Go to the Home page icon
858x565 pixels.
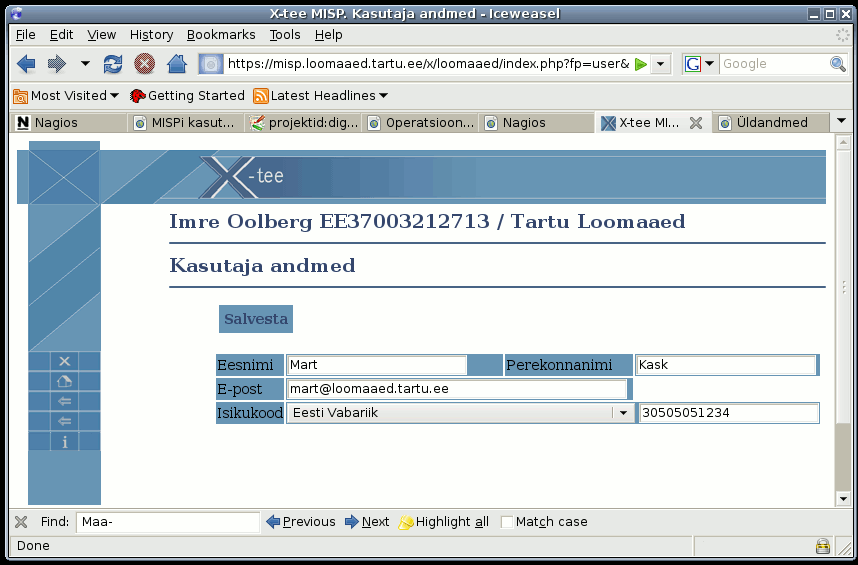pos(177,64)
